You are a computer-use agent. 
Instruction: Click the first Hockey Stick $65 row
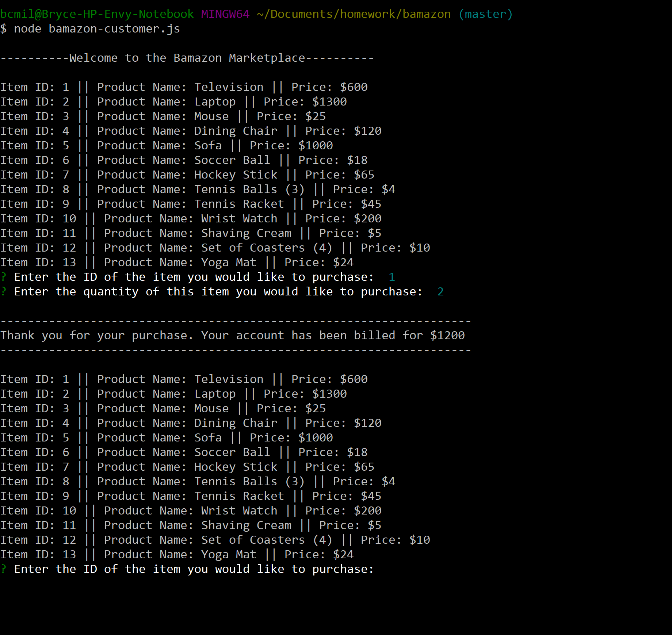pos(187,175)
